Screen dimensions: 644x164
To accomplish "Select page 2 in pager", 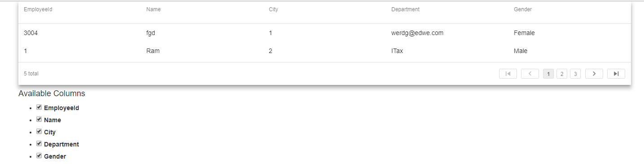I will click(562, 74).
